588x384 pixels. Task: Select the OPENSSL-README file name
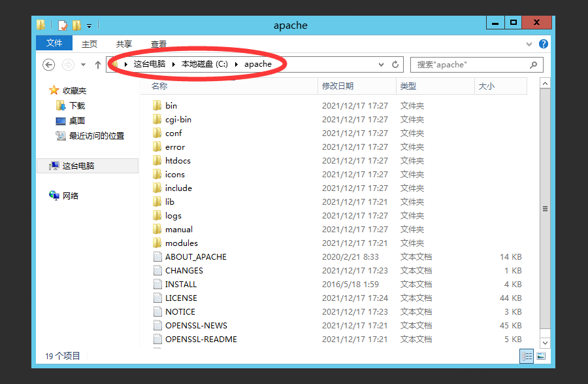pyautogui.click(x=201, y=340)
